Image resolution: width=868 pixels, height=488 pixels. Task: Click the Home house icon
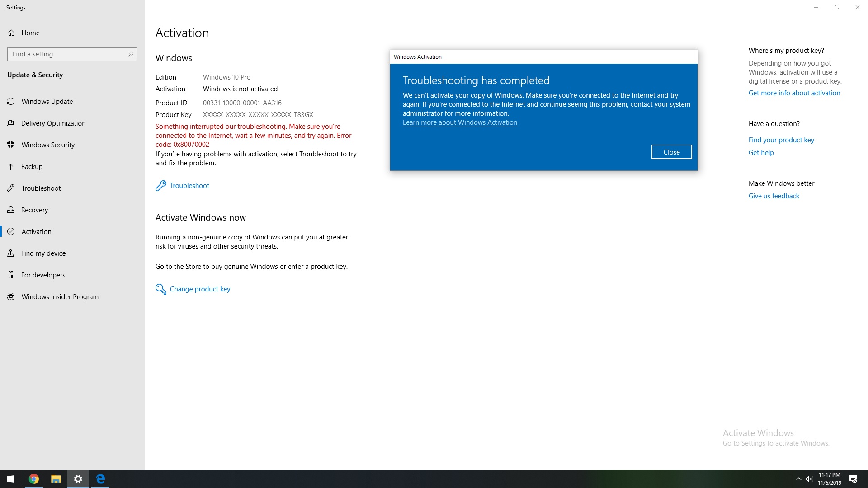11,33
